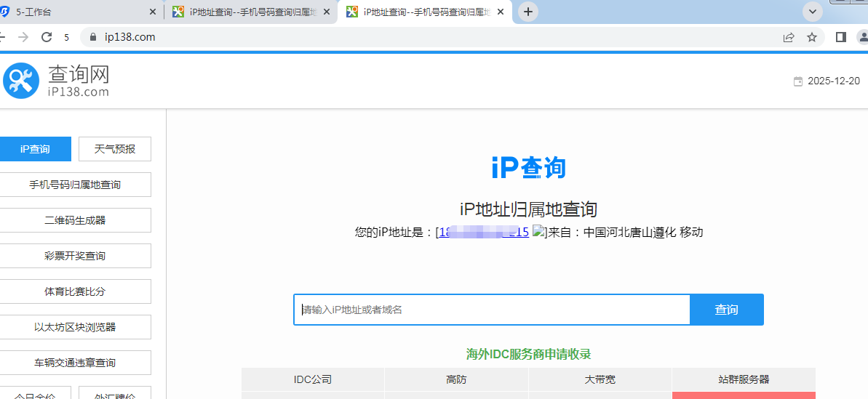The image size is (868, 399).
Task: Click the iP138 wrench logo
Action: click(21, 81)
